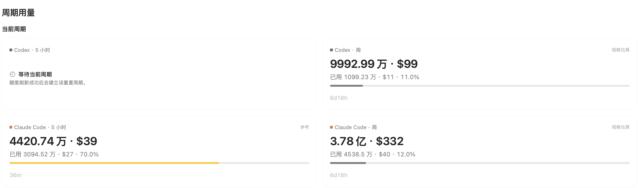Viewport: 644px width, 188px height.
Task: Click the 粗略估算 label on Claude Code weekly card
Action: (620, 127)
